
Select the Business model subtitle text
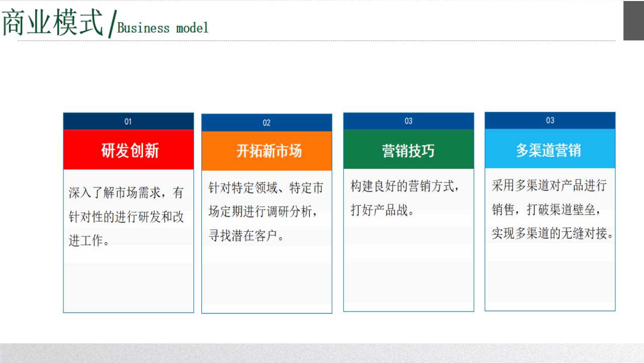163,28
